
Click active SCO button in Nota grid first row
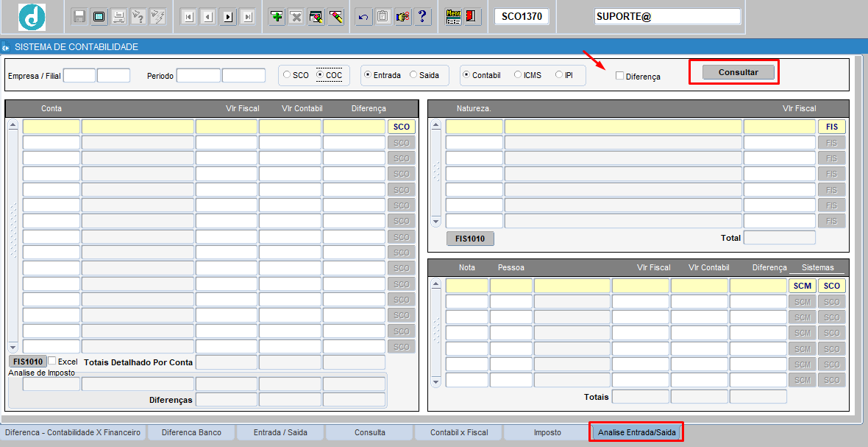832,286
